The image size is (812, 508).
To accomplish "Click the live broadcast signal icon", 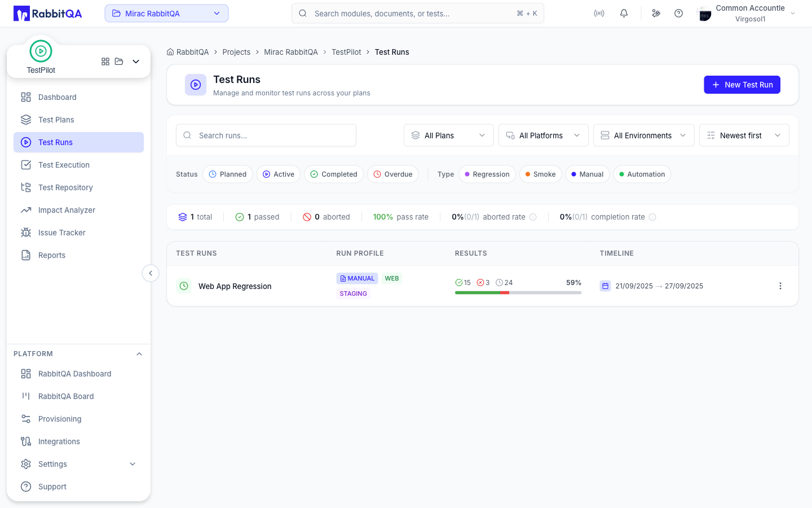I will (599, 14).
